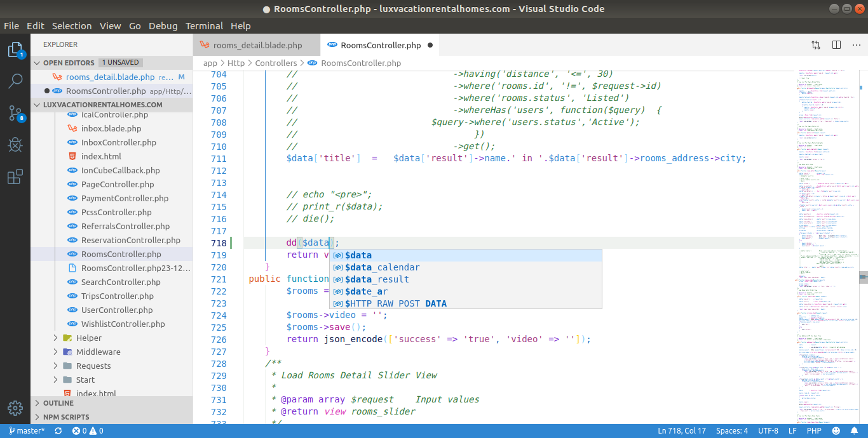
Task: Click the split editor right icon
Action: point(837,45)
